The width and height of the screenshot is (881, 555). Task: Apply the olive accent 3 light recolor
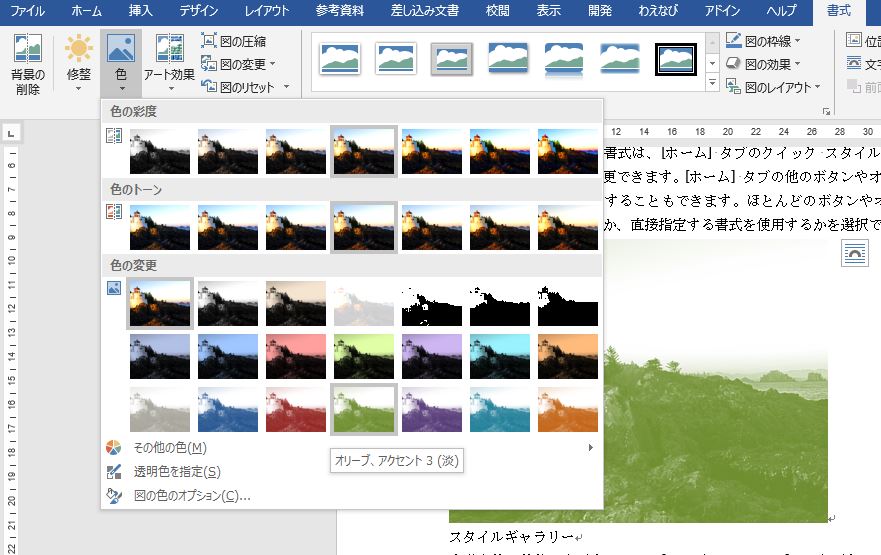364,409
